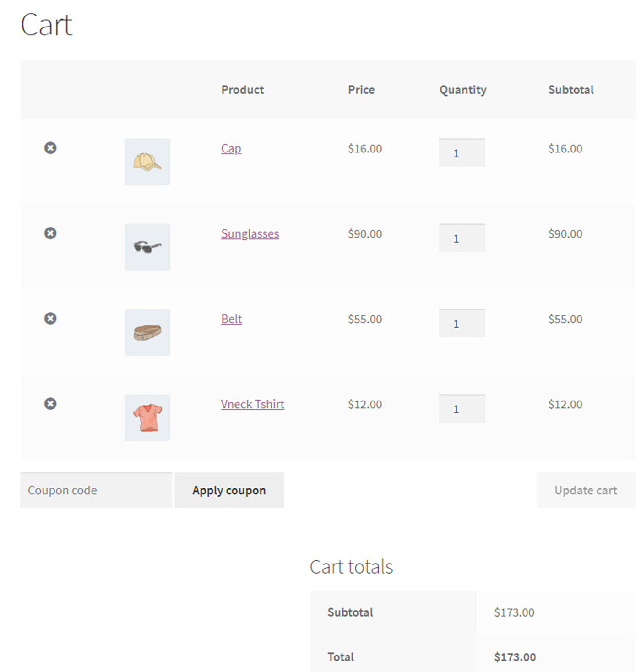Click the Belt quantity field
The image size is (641, 672).
coord(462,323)
